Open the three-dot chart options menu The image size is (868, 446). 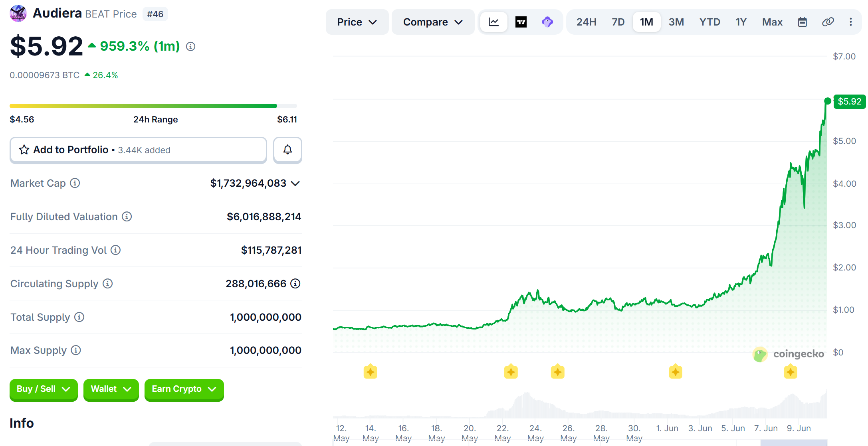coord(851,22)
